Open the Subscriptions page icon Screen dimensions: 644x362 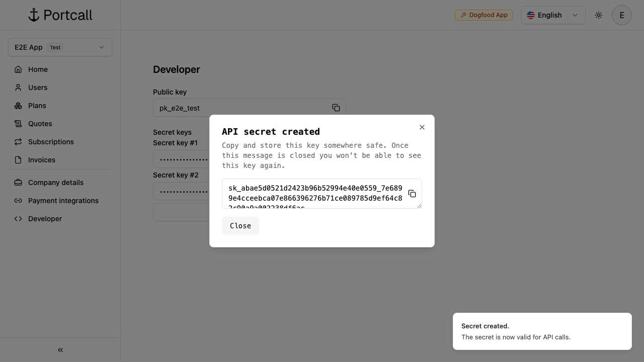[18, 142]
